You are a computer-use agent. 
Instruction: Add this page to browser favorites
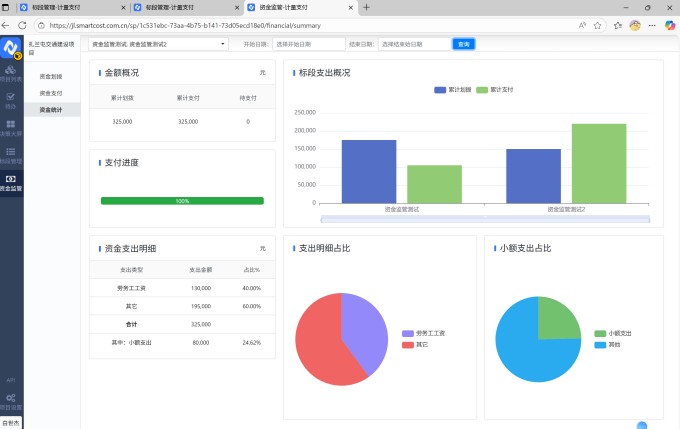(599, 25)
